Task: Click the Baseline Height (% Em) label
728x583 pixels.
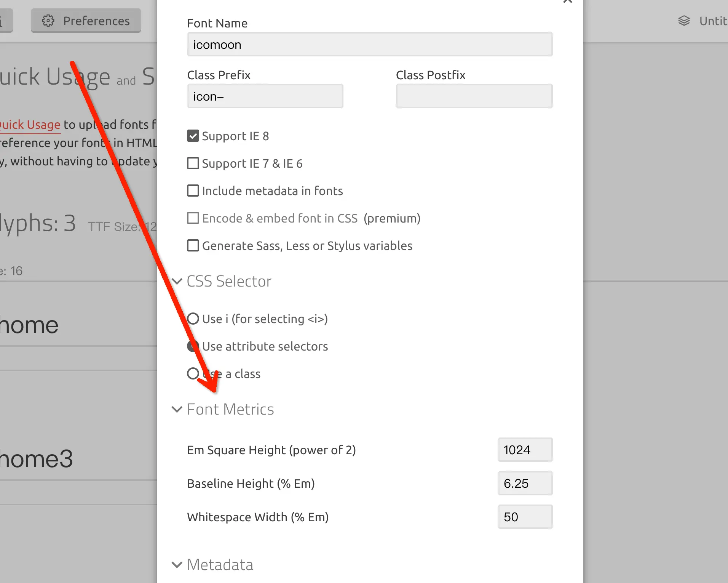Action: (x=251, y=484)
